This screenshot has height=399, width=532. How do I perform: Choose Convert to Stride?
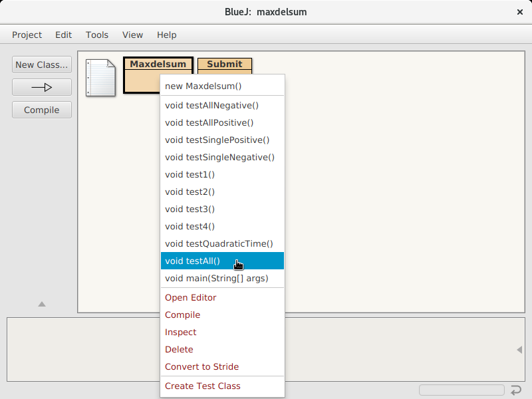click(222, 367)
